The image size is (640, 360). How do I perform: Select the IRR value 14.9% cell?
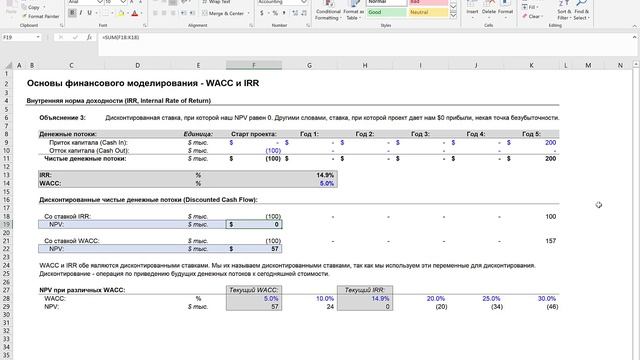(309, 175)
